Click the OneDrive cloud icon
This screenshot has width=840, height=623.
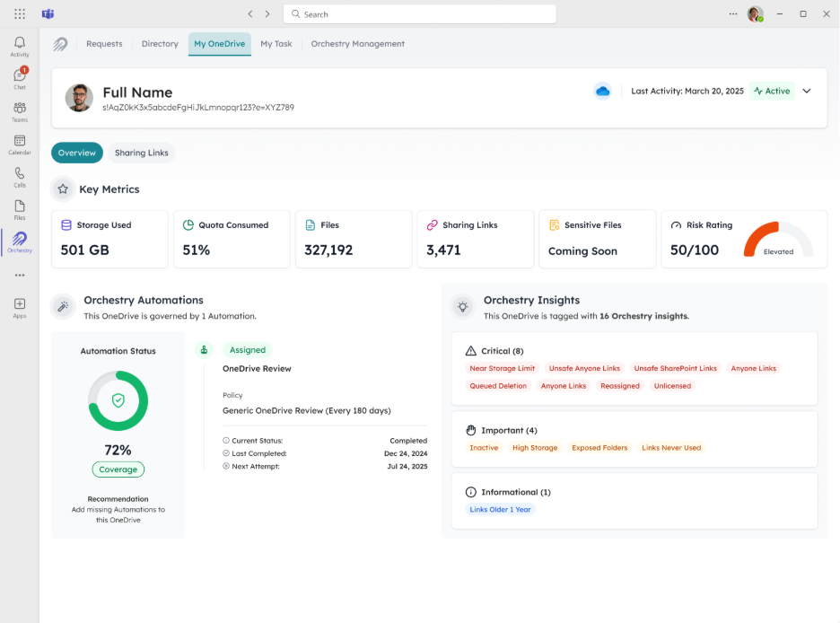tap(603, 91)
